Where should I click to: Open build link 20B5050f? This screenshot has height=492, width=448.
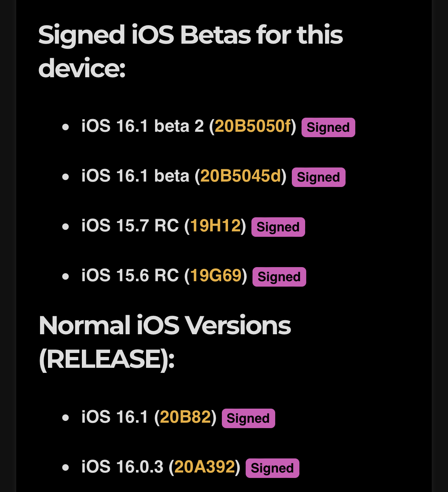(x=252, y=126)
